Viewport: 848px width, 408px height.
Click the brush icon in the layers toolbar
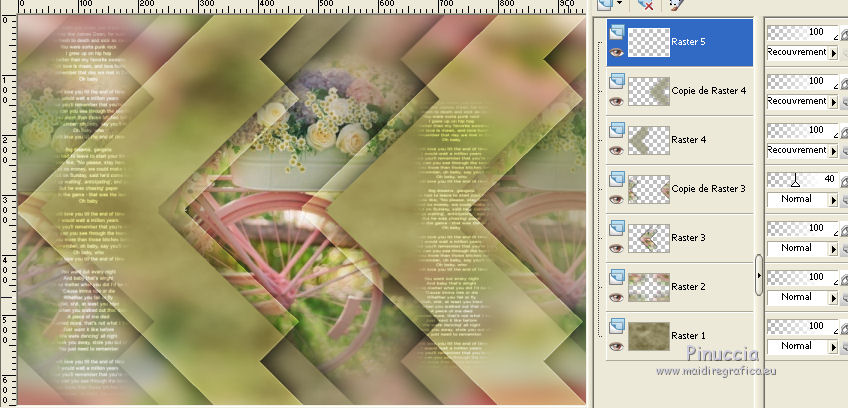[676, 4]
